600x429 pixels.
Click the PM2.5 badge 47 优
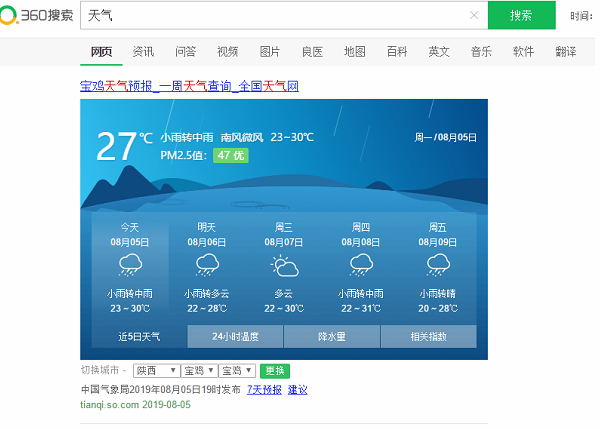coord(231,155)
